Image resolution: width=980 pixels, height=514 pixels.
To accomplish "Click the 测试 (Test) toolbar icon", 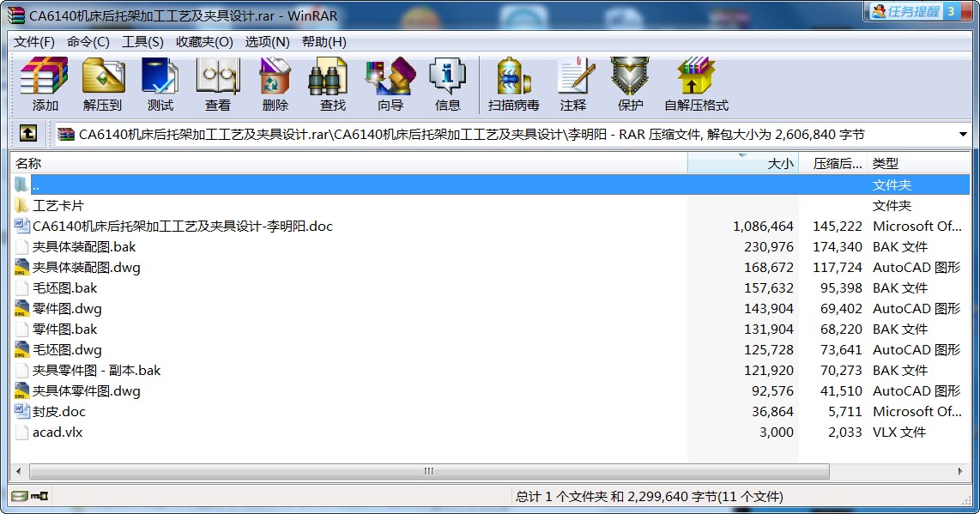I will pyautogui.click(x=160, y=76).
